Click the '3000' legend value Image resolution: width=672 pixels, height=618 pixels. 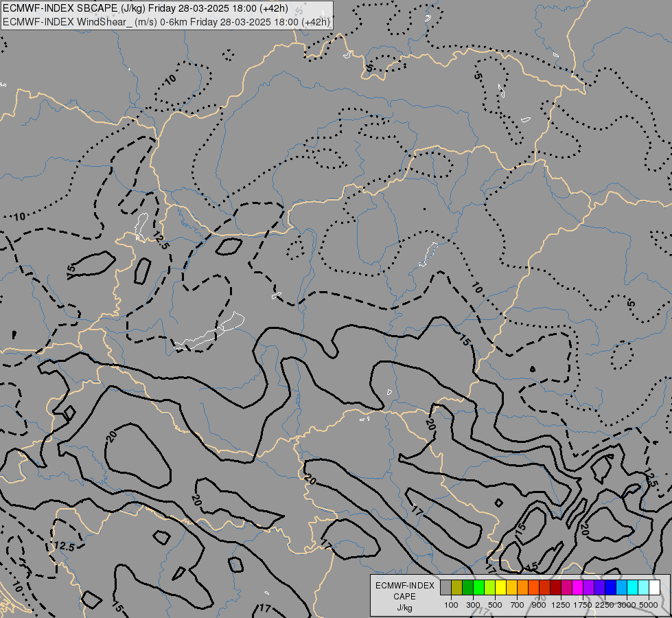[627, 605]
